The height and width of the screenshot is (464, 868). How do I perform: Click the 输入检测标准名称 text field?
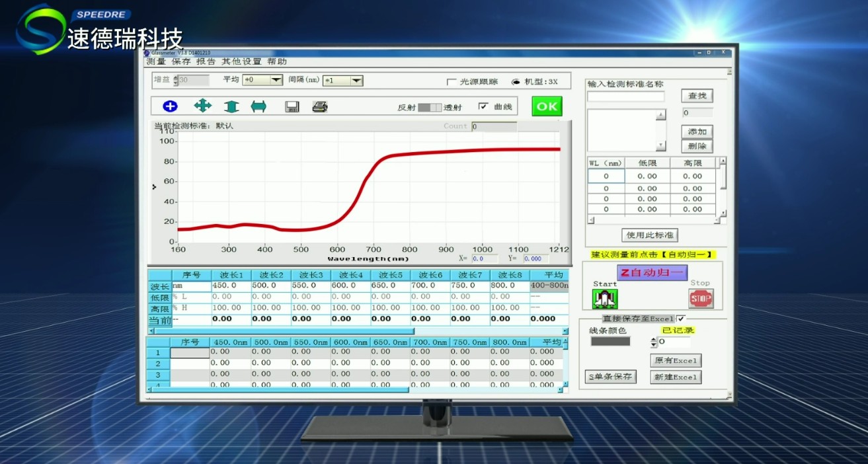coord(626,97)
